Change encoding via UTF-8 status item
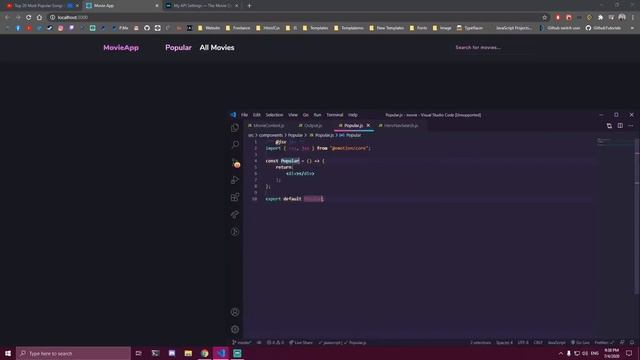The height and width of the screenshot is (360, 640). (523, 342)
